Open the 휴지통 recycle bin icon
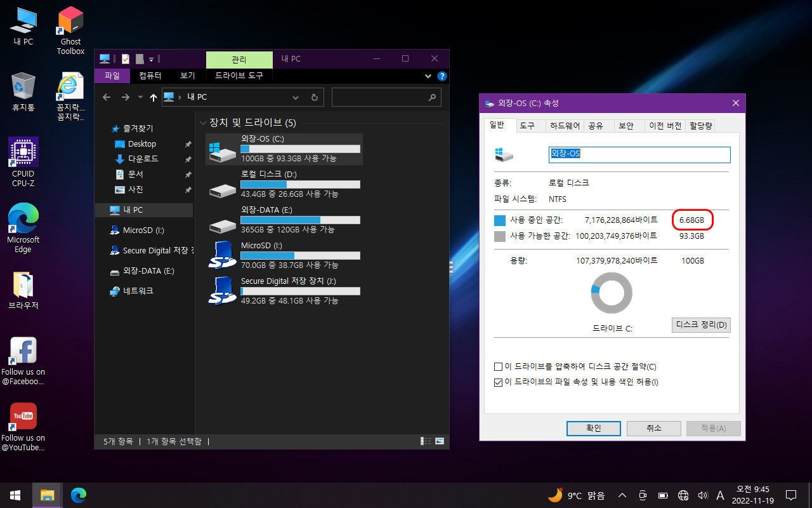The height and width of the screenshot is (508, 812). click(x=23, y=93)
